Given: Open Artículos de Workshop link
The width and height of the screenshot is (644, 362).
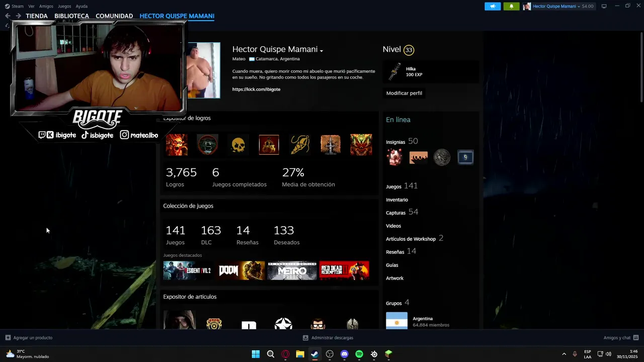Looking at the screenshot, I should click(x=411, y=239).
